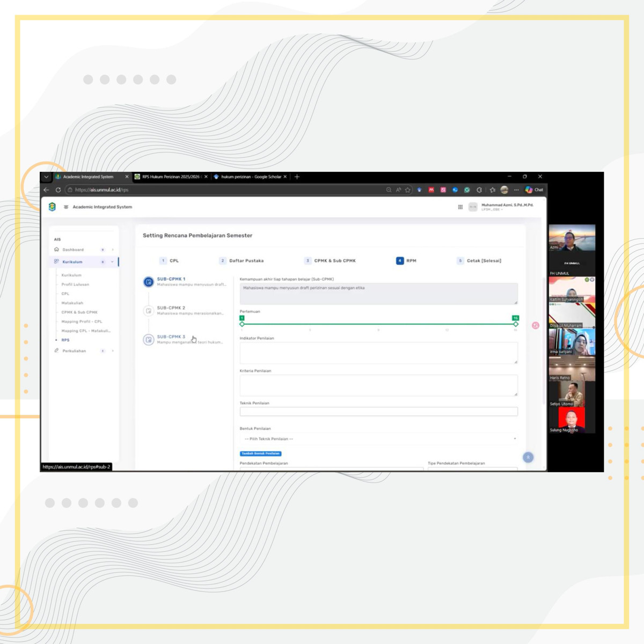Image resolution: width=644 pixels, height=644 pixels.
Task: Go to the Cetak [Selesai] step
Action: (x=483, y=261)
